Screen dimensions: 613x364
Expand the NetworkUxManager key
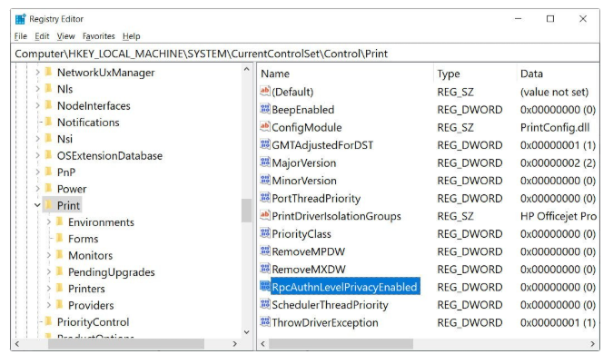37,73
